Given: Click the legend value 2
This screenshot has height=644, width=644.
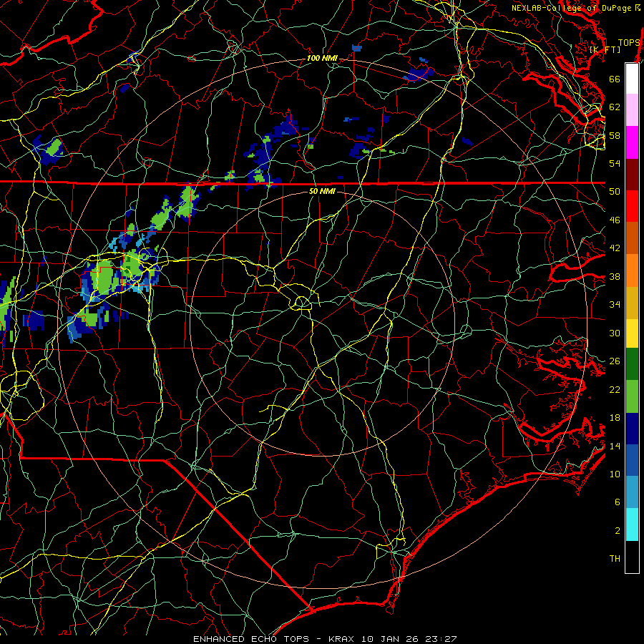Looking at the screenshot, I should [618, 531].
